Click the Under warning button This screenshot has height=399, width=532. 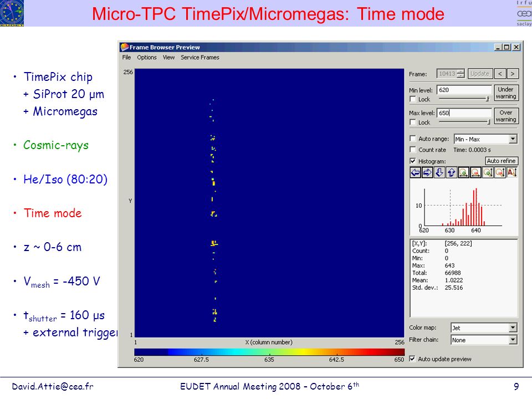[x=505, y=93]
